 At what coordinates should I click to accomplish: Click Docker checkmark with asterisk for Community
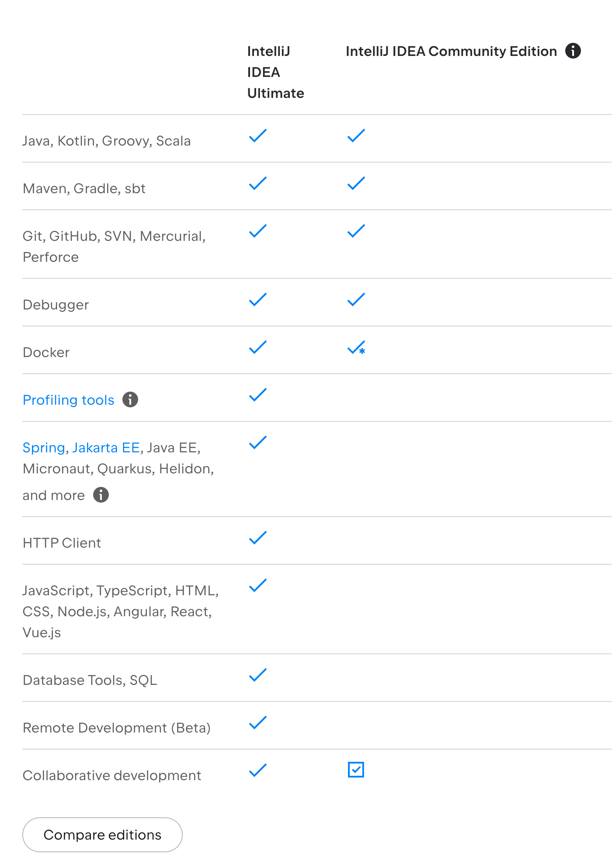point(356,348)
